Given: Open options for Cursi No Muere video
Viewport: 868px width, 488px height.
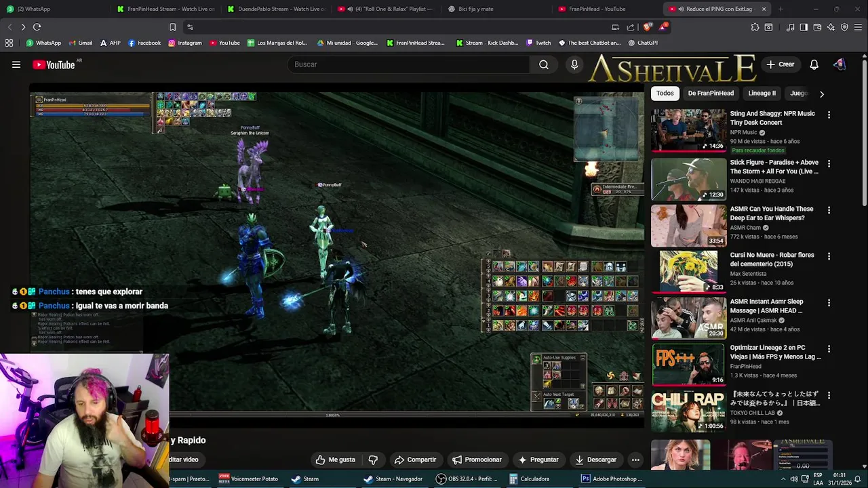Looking at the screenshot, I should (829, 256).
